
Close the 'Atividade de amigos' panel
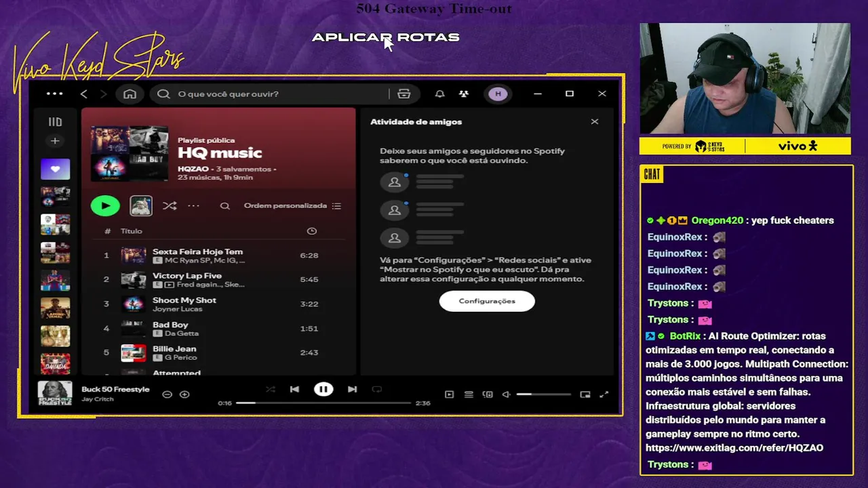[595, 122]
